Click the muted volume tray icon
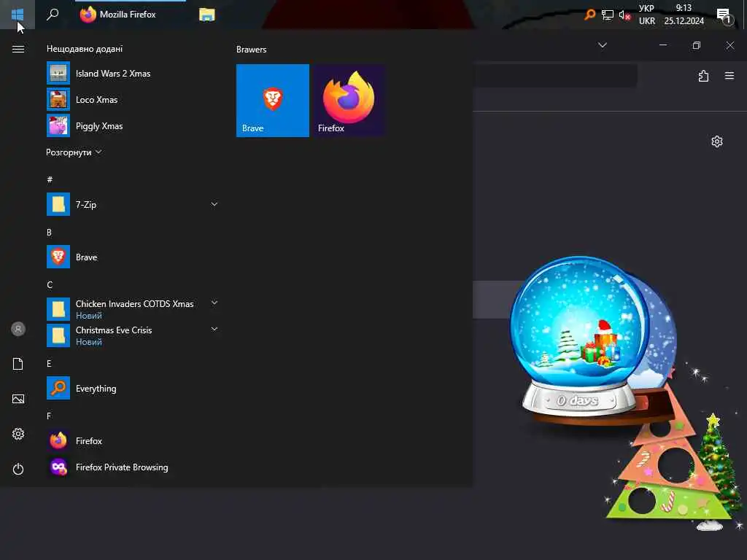This screenshot has width=747, height=560. (x=624, y=15)
